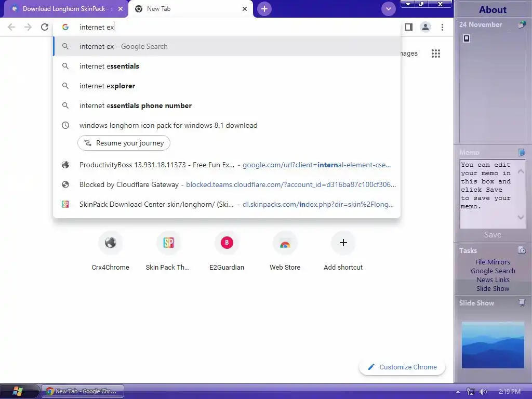Click the Add shortcut plus tile

click(343, 251)
